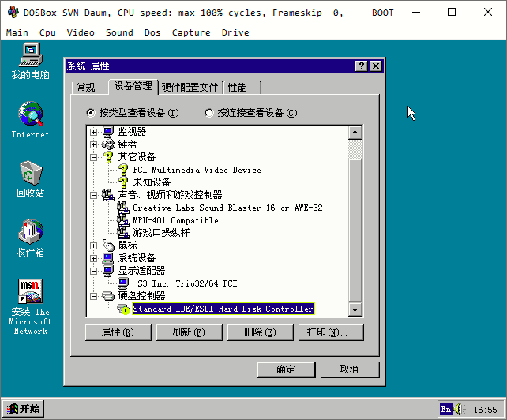
Task: Select 按连接查看设备 radio button
Action: tap(209, 113)
